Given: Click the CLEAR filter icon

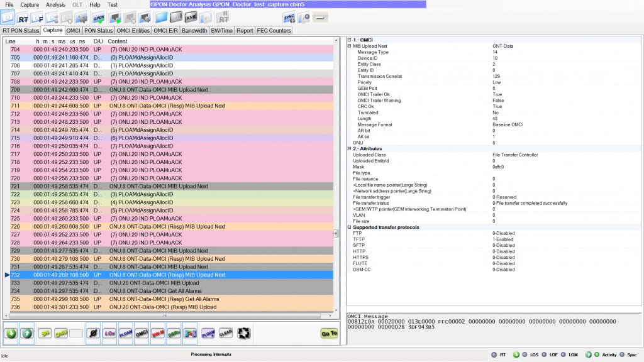Looking at the screenshot, I should click(226, 333).
